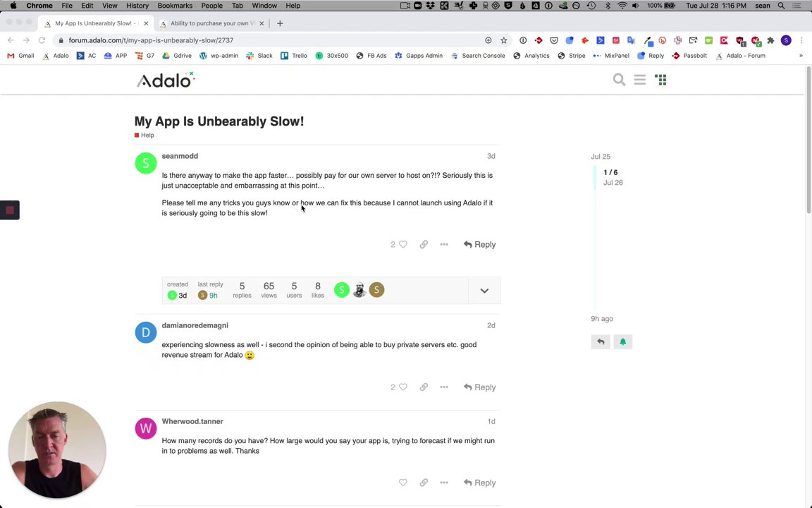This screenshot has height=508, width=812.
Task: Click the page vertical scrollbar
Action: tap(808, 140)
